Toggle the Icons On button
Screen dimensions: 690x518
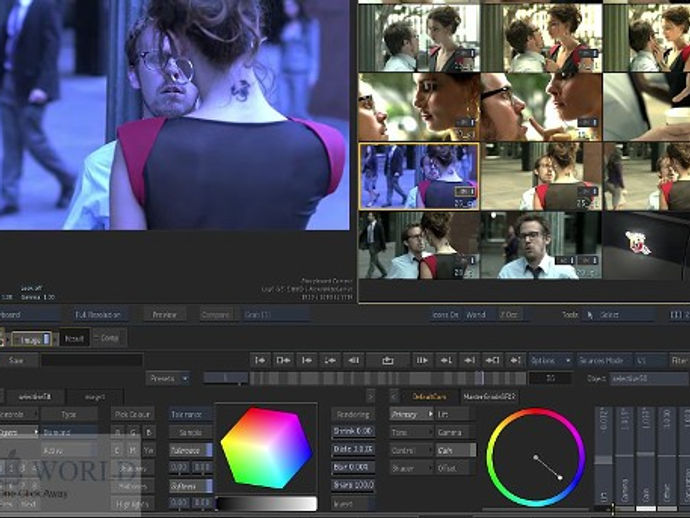click(x=445, y=315)
